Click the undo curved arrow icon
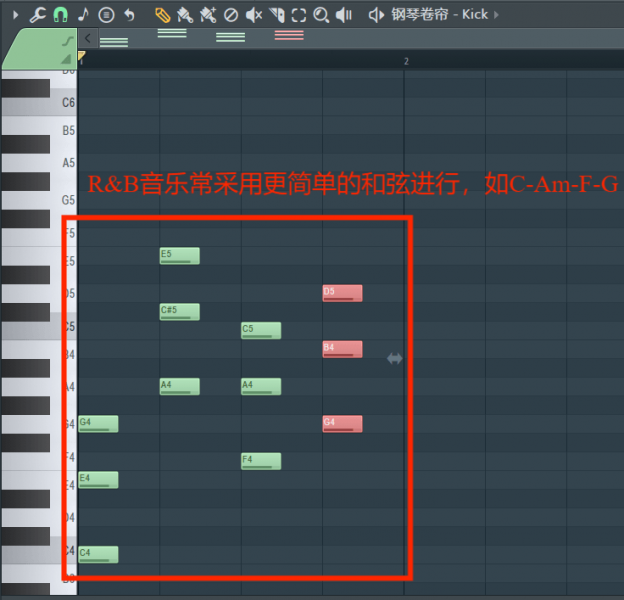This screenshot has width=624, height=600. pos(129,15)
